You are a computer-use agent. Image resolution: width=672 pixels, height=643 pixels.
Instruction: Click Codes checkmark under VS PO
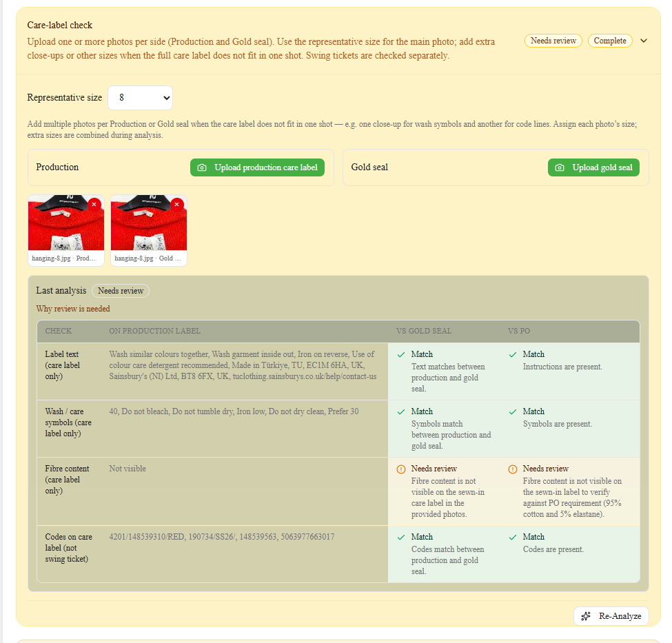point(513,537)
